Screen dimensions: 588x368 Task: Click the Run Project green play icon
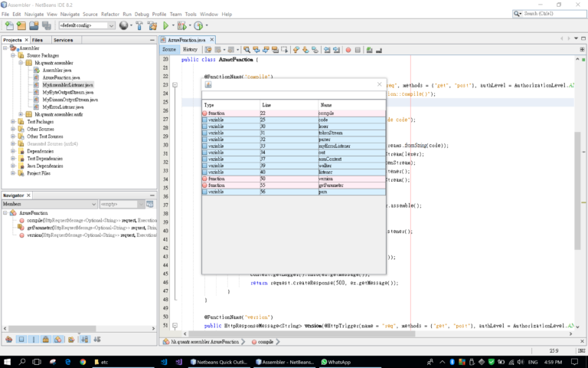tap(165, 25)
